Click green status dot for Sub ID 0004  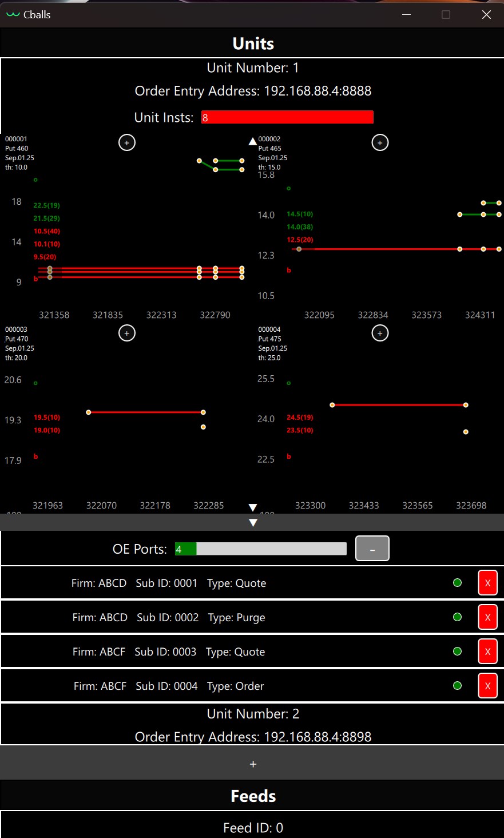(457, 686)
